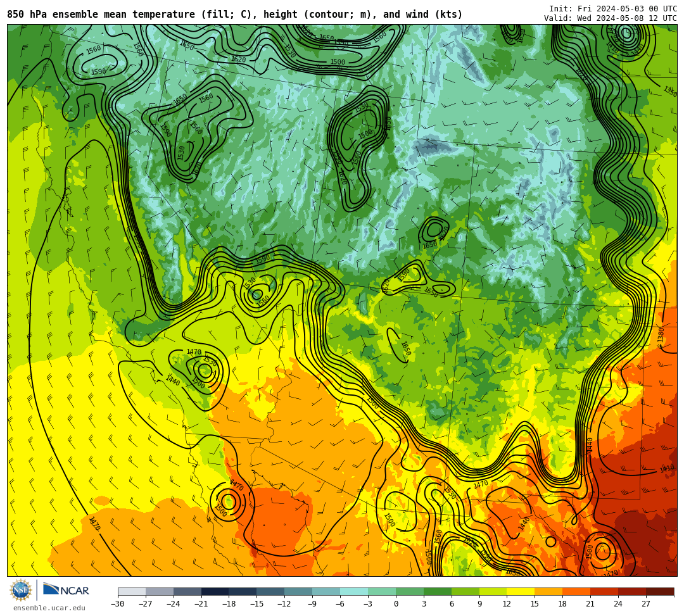Click the -12 to -9 colorbar swatch
This screenshot has height=616, width=684.
[x=299, y=591]
